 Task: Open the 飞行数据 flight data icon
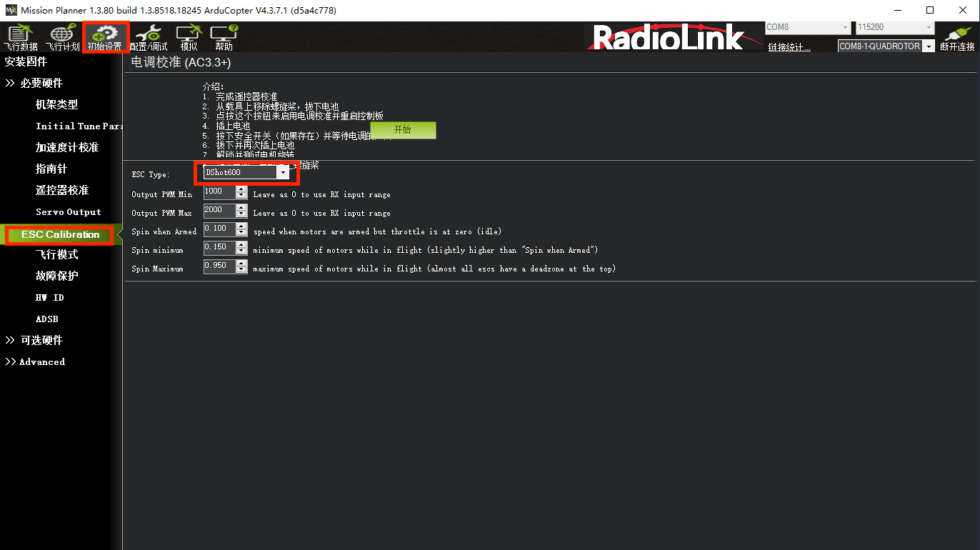pyautogui.click(x=21, y=38)
